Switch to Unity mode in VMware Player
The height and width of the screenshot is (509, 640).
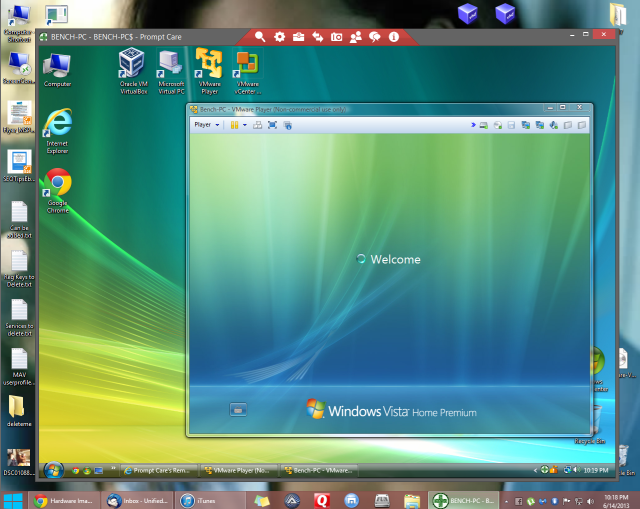pyautogui.click(x=287, y=125)
